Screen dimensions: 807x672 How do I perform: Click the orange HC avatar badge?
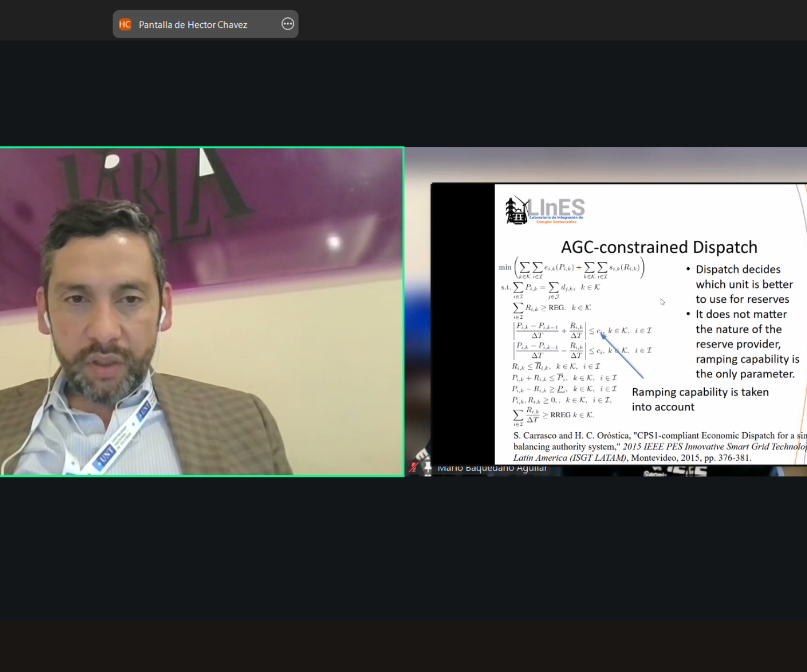125,24
